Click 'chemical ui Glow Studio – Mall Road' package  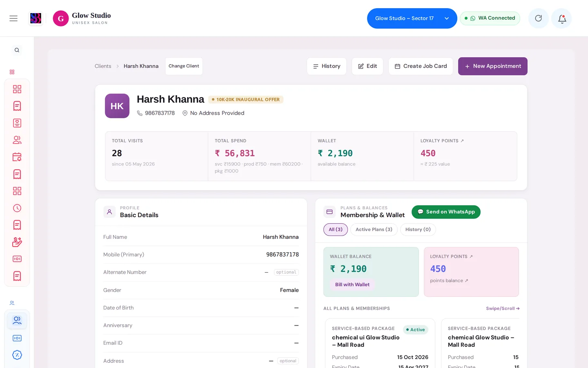click(x=366, y=341)
